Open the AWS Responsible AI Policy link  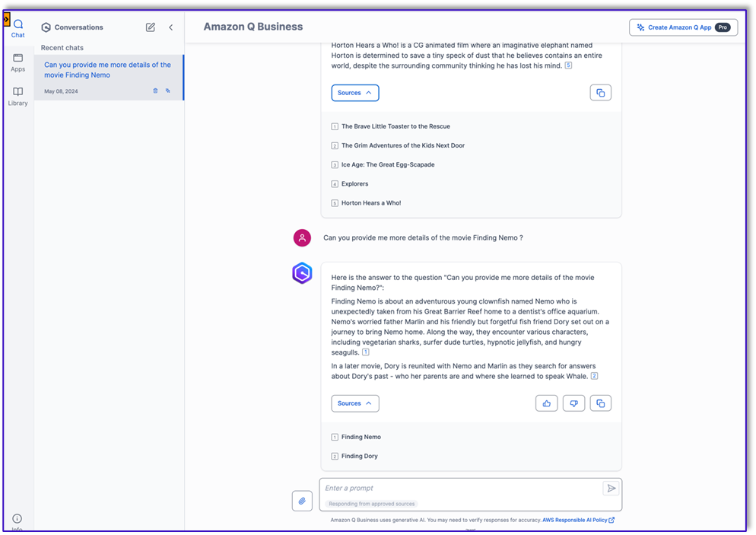click(x=578, y=520)
